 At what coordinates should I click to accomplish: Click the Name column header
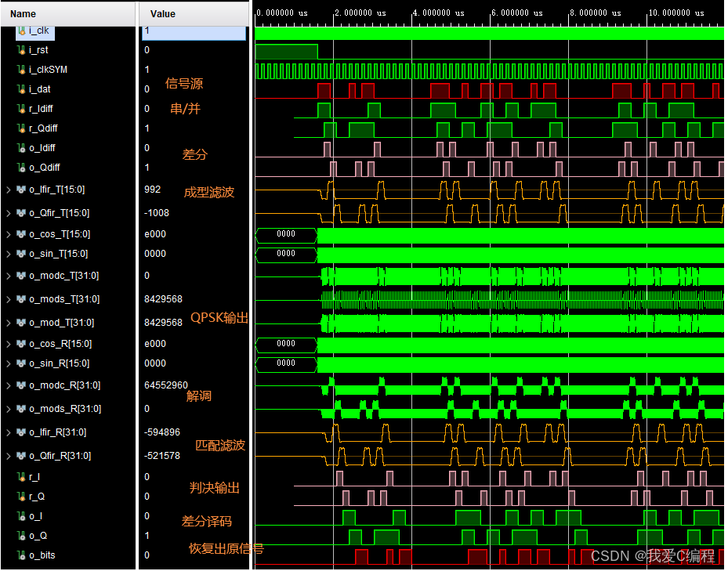point(68,14)
